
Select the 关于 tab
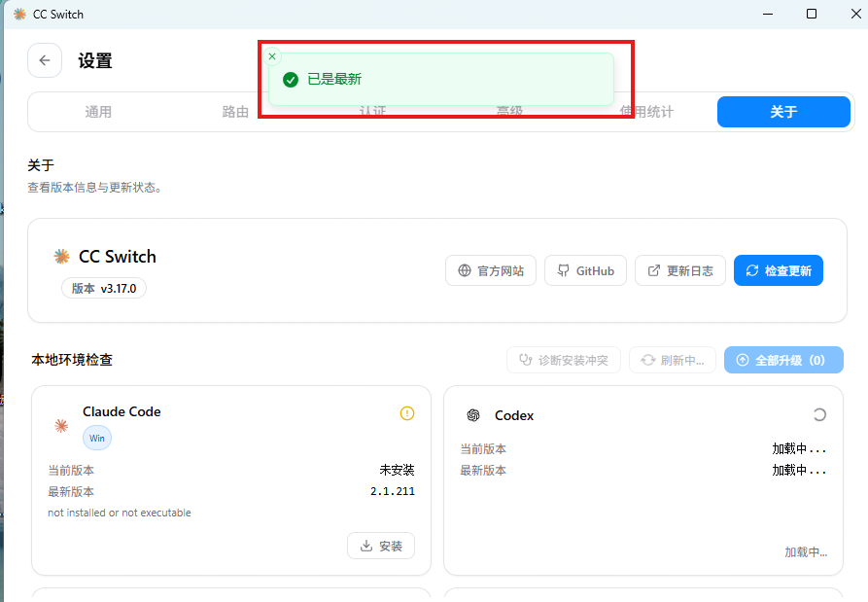[783, 112]
